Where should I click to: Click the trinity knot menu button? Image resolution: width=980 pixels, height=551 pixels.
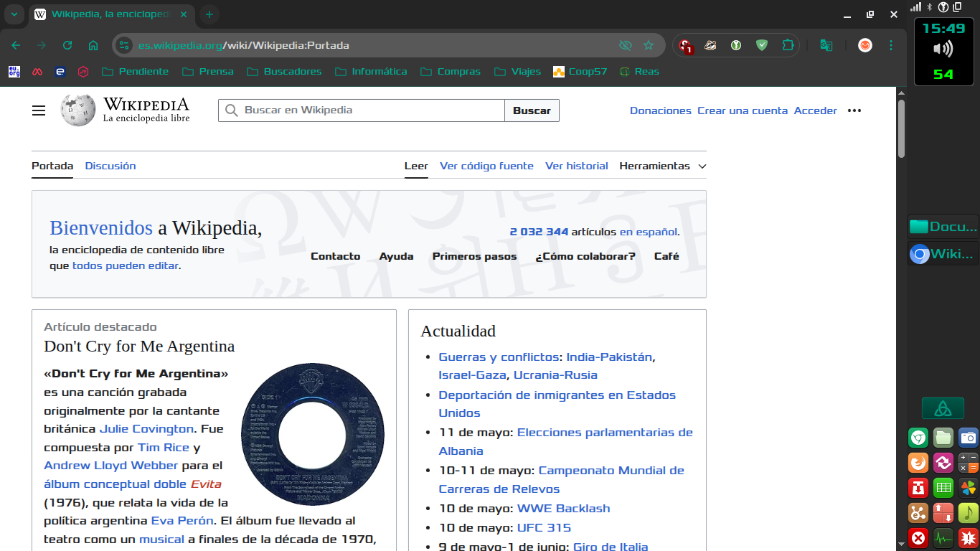[x=943, y=408]
